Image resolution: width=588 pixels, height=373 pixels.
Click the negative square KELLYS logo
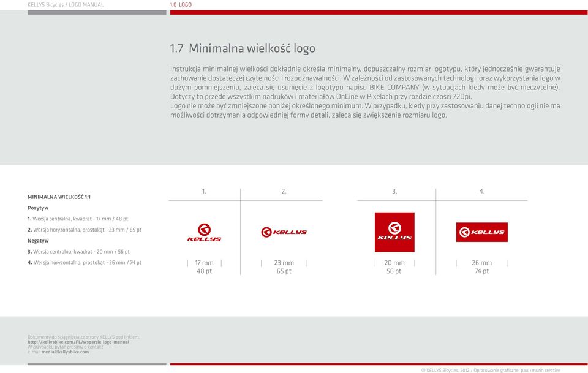[x=394, y=232]
